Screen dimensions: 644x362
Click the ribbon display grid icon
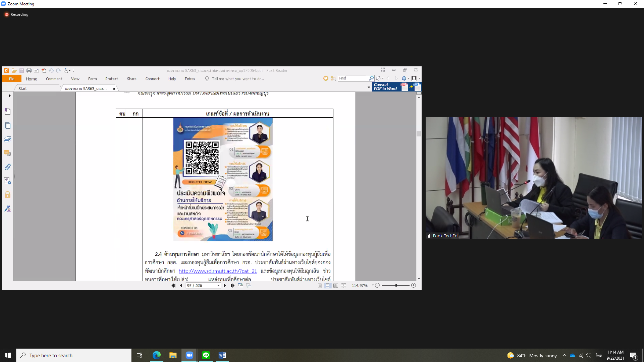pos(383,70)
